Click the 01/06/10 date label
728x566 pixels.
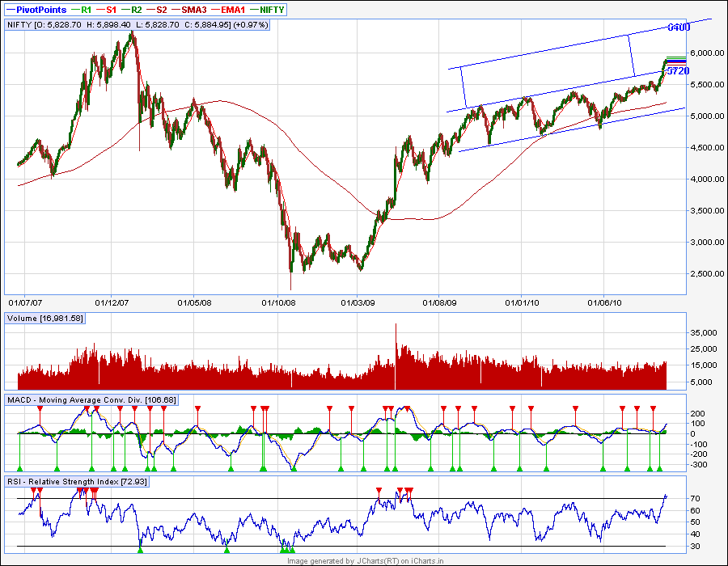click(604, 303)
